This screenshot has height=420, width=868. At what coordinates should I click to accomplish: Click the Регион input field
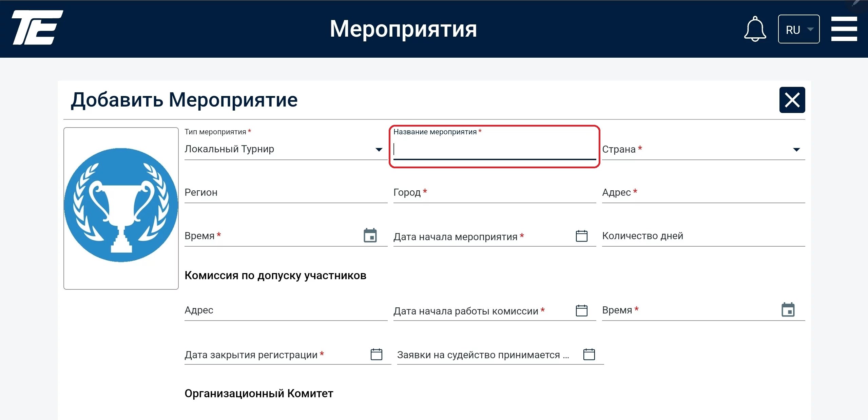pos(286,193)
